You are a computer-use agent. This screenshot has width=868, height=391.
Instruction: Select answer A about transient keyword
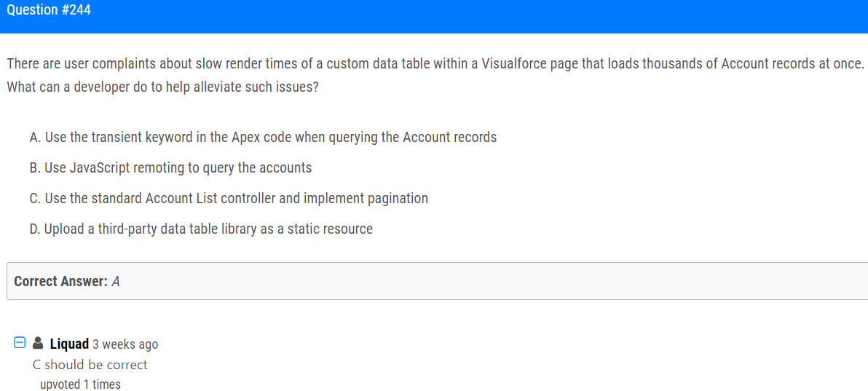coord(263,138)
